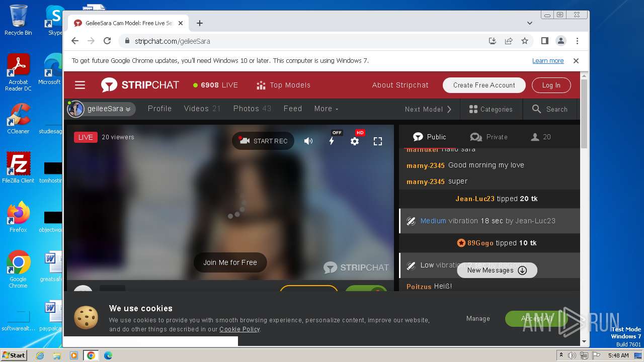644x362 pixels.
Task: Open HD player settings gear
Action: coord(355,141)
